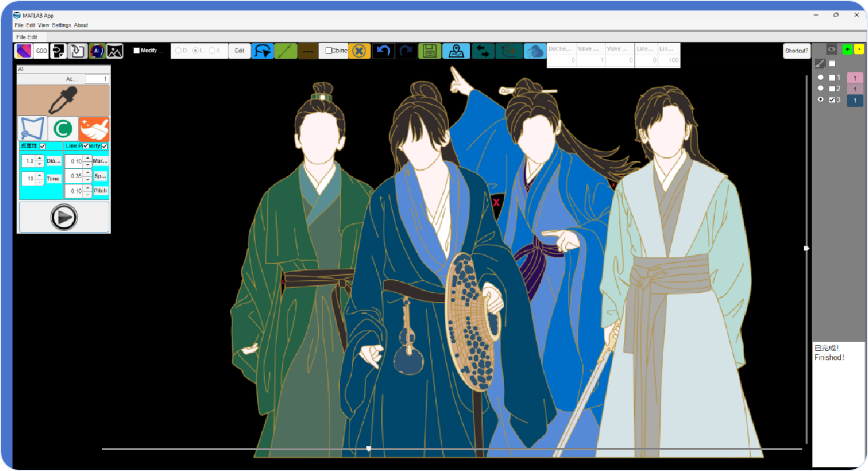Increase the Sp value with up arrow

tap(88, 173)
